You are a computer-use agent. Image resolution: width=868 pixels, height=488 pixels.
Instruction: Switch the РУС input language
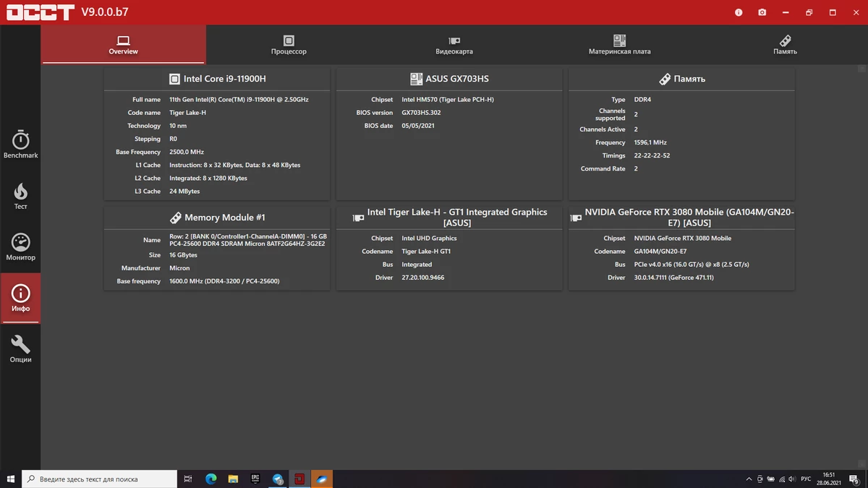pyautogui.click(x=805, y=479)
